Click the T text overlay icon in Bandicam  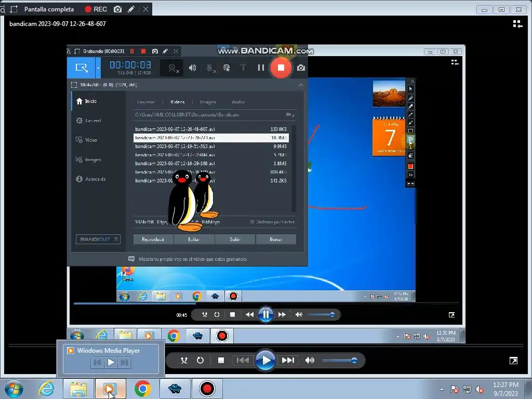tap(243, 68)
